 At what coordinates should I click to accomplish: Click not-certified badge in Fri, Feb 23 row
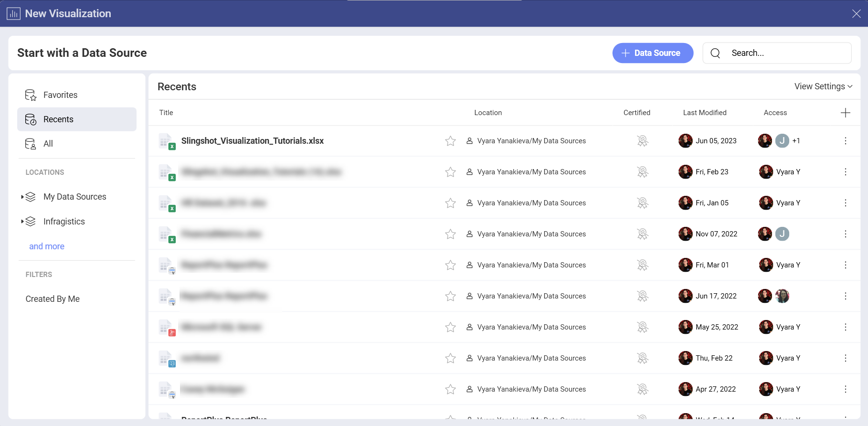coord(643,172)
